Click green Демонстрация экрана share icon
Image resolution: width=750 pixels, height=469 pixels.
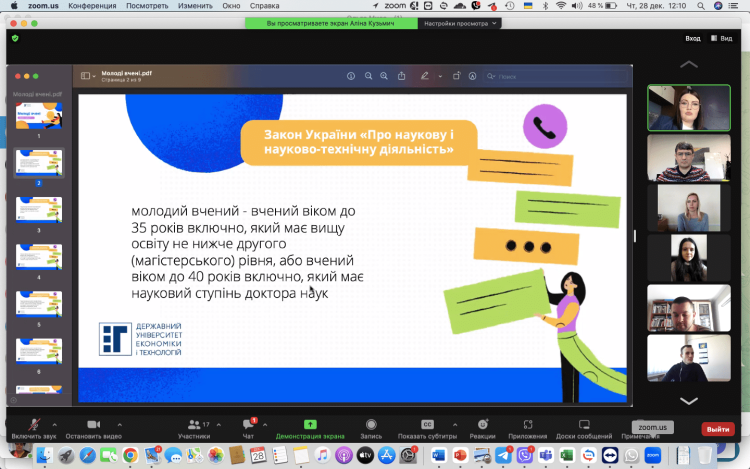tap(310, 424)
